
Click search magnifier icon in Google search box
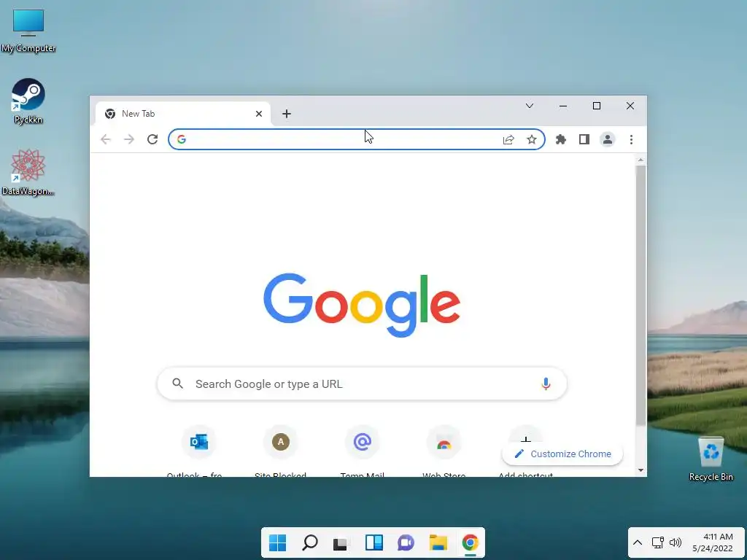178,384
